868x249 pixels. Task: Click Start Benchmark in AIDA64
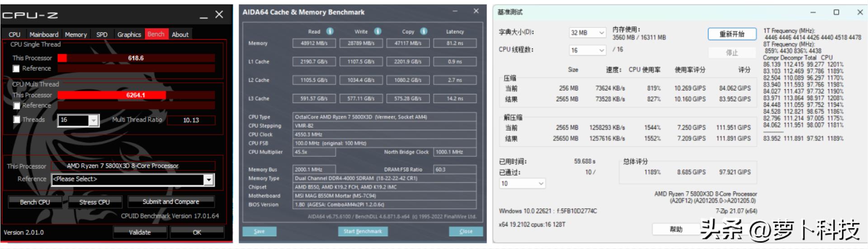(363, 231)
